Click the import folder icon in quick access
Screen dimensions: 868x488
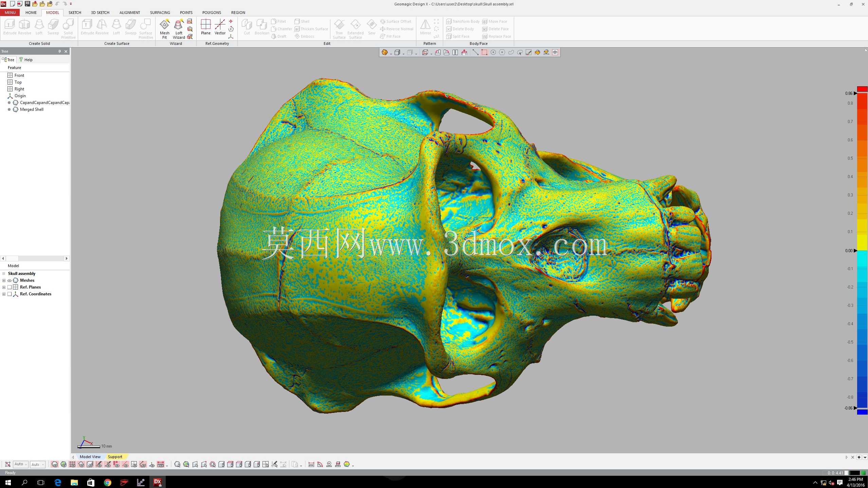click(x=35, y=4)
